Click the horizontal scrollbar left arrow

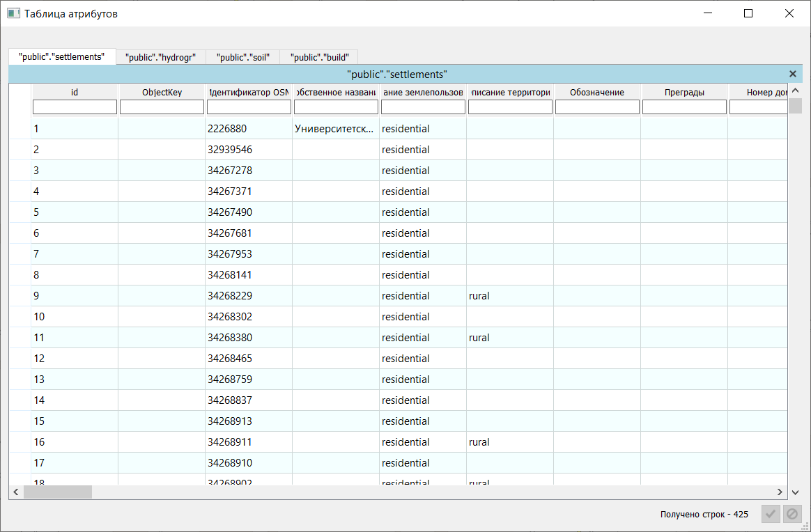(x=16, y=492)
